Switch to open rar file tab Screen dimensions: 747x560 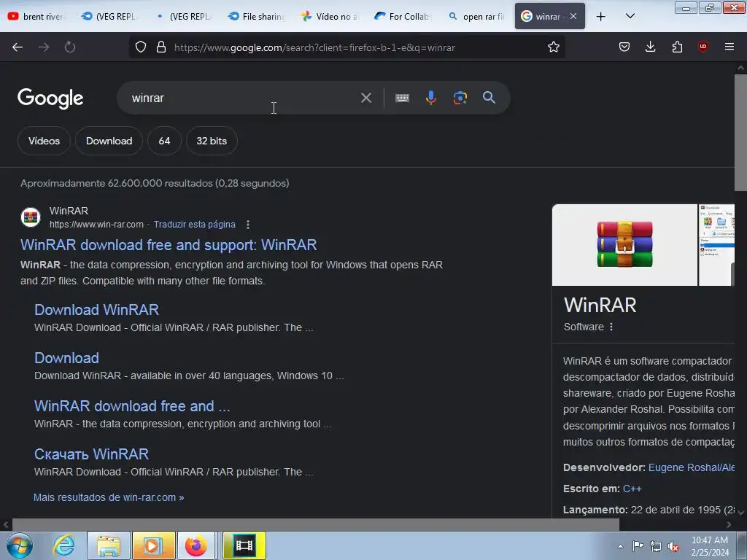[x=476, y=16]
